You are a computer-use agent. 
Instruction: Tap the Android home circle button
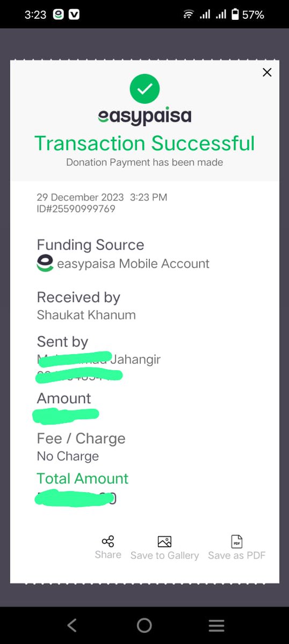[x=144, y=625]
